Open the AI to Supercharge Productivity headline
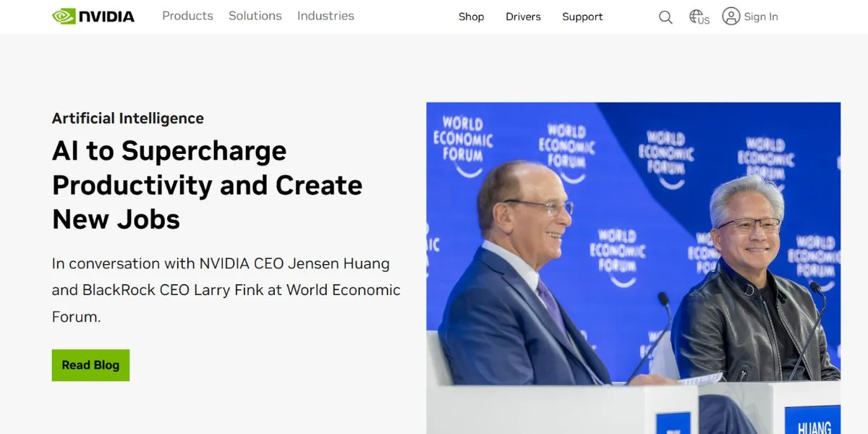Screen dimensions: 868x434 (x=207, y=185)
